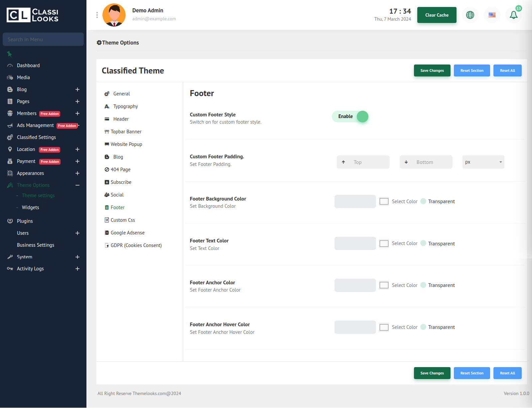Image resolution: width=532 pixels, height=408 pixels.
Task: Collapse the Theme Options sidebar menu
Action: (77, 185)
